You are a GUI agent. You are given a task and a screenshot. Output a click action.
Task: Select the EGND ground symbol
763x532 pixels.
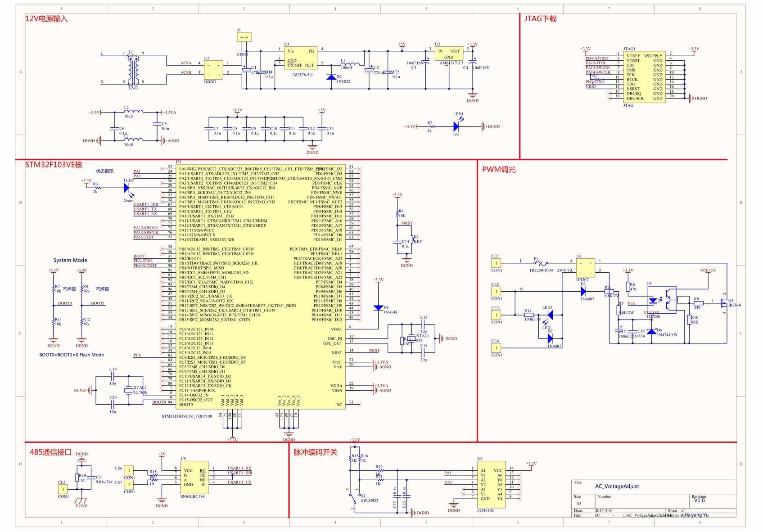click(81, 501)
